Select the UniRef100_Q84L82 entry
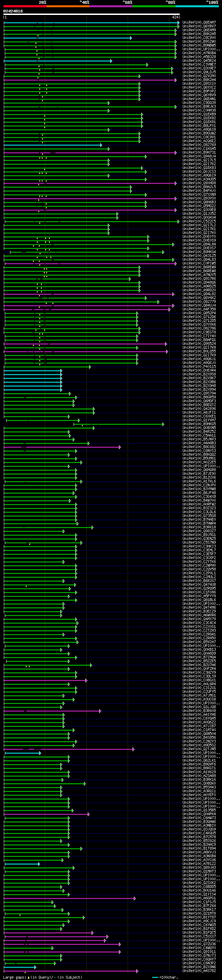Screen dimensions: 222x980 point(199,294)
